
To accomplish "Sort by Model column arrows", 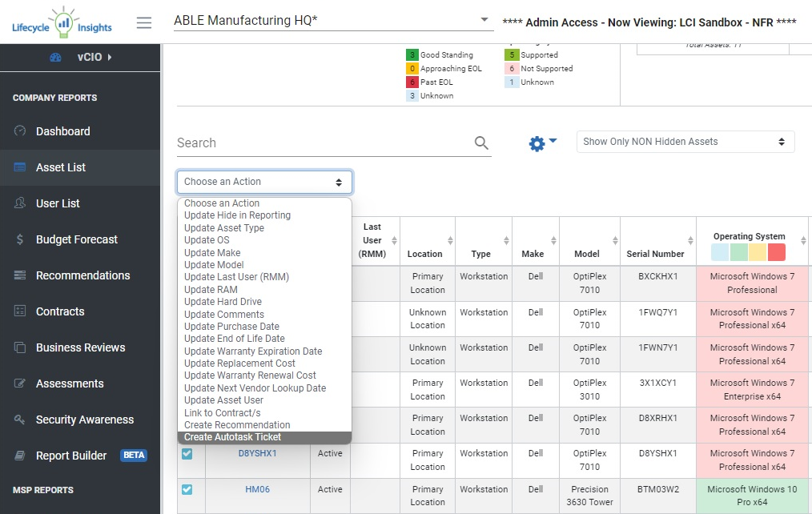I will pyautogui.click(x=615, y=241).
